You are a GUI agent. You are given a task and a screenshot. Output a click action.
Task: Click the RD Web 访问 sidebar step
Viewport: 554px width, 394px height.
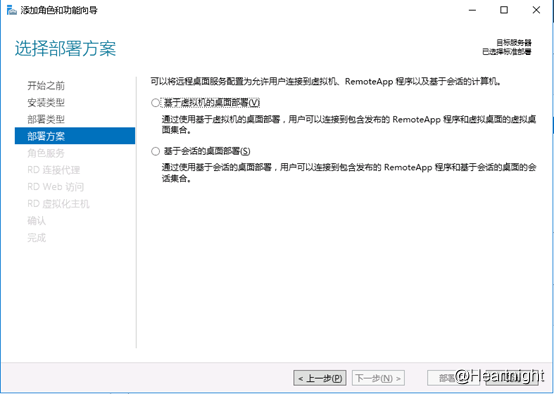pyautogui.click(x=56, y=187)
